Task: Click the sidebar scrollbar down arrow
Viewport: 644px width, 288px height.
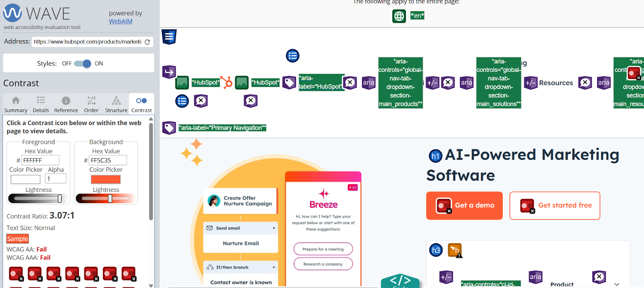Action: [151, 285]
